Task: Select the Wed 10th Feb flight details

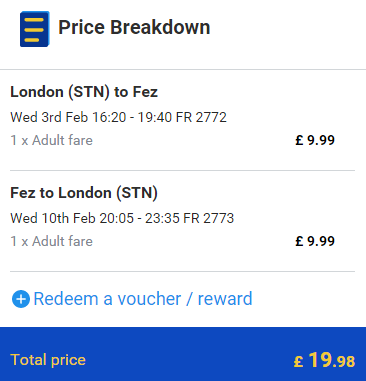Action: [x=122, y=218]
